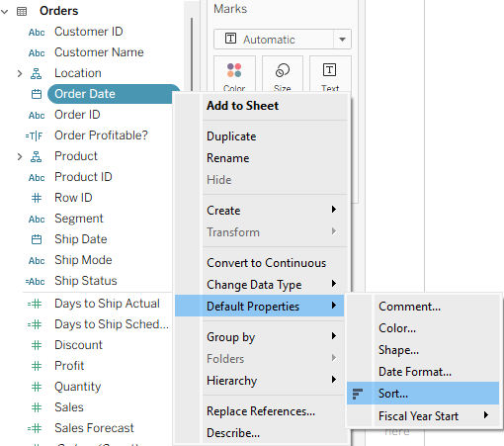Click the number icon beside Sales
504x446 pixels.
click(37, 407)
